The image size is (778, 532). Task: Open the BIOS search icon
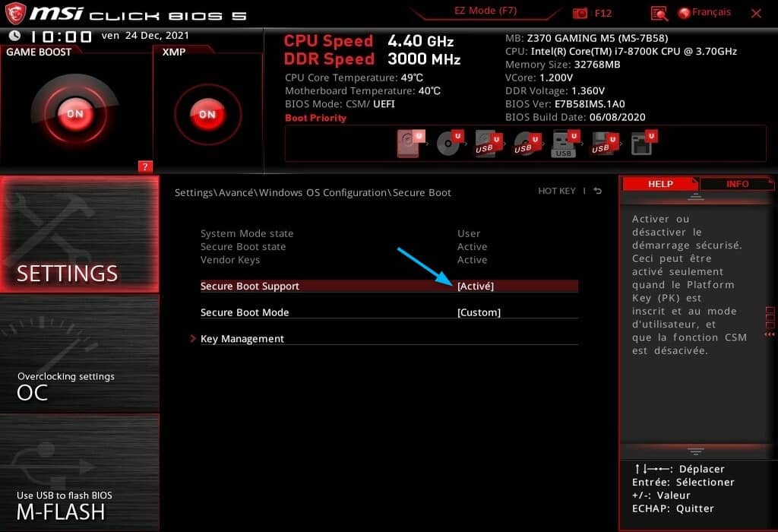point(659,14)
